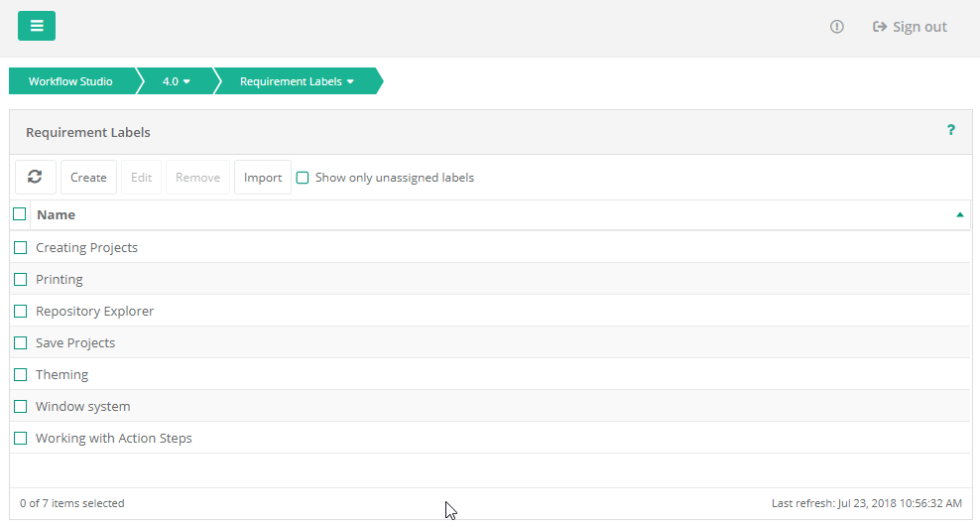Click the info alert circle icon

click(x=836, y=27)
